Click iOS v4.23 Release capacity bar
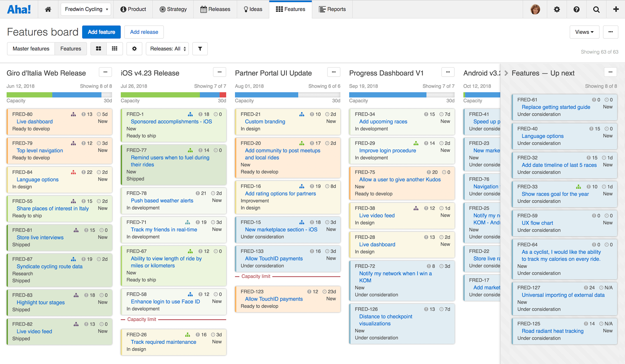 pyautogui.click(x=173, y=95)
